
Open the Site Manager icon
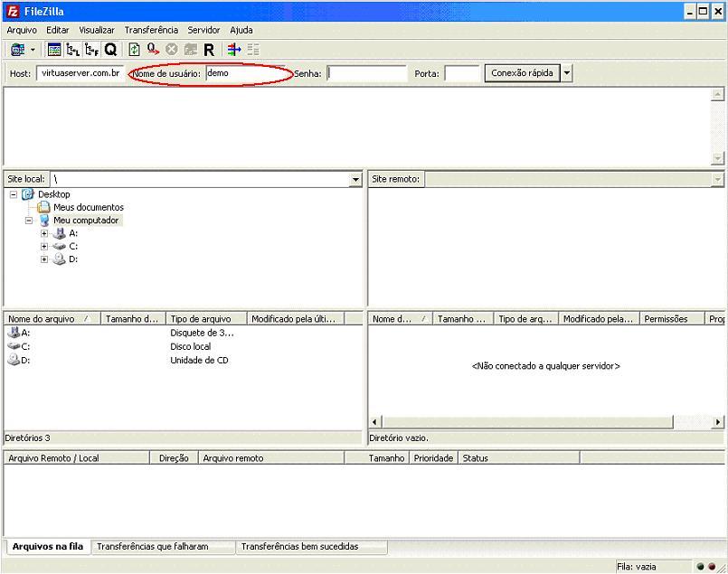(x=18, y=49)
